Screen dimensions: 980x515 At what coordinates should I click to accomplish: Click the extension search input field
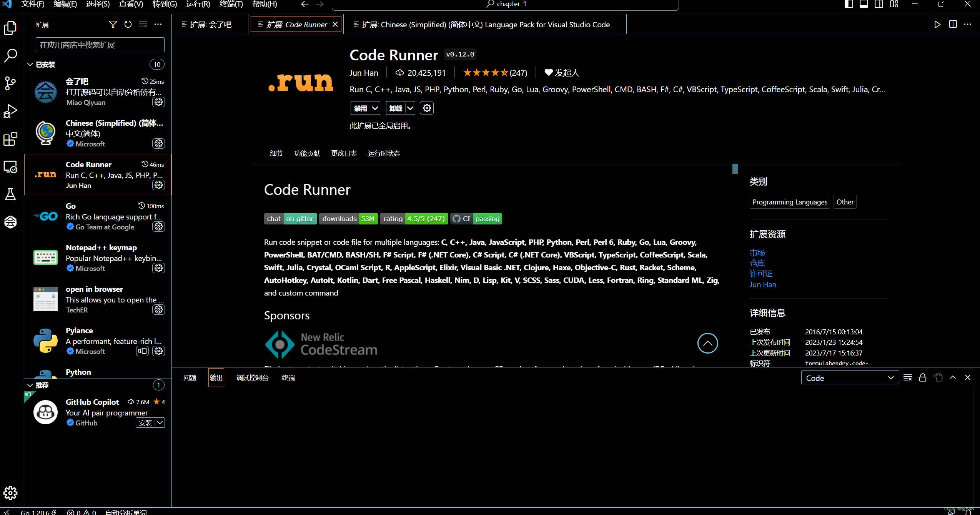[x=100, y=45]
